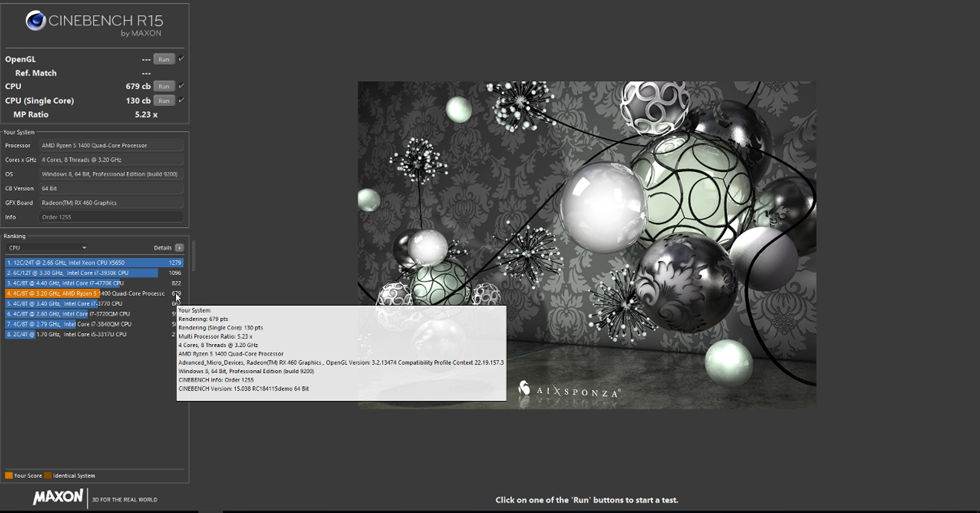The width and height of the screenshot is (980, 513).
Task: Click the Info field showing Order 1255
Action: (x=111, y=217)
